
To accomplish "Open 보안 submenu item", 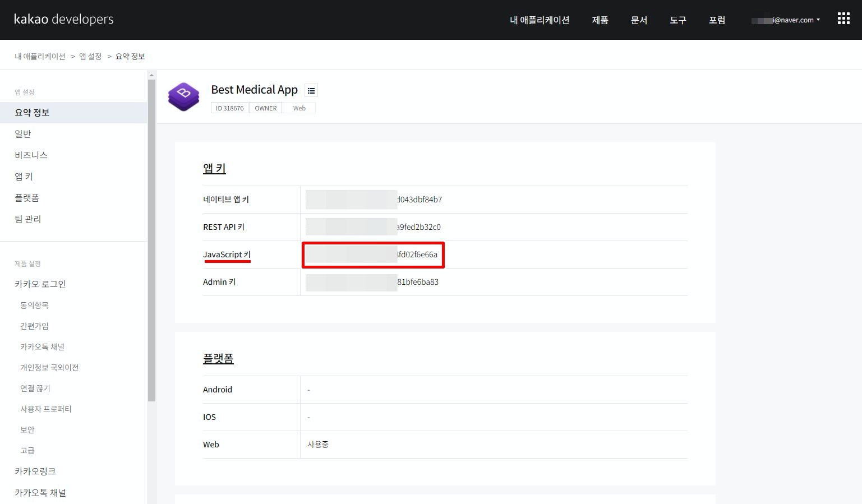I will point(27,429).
